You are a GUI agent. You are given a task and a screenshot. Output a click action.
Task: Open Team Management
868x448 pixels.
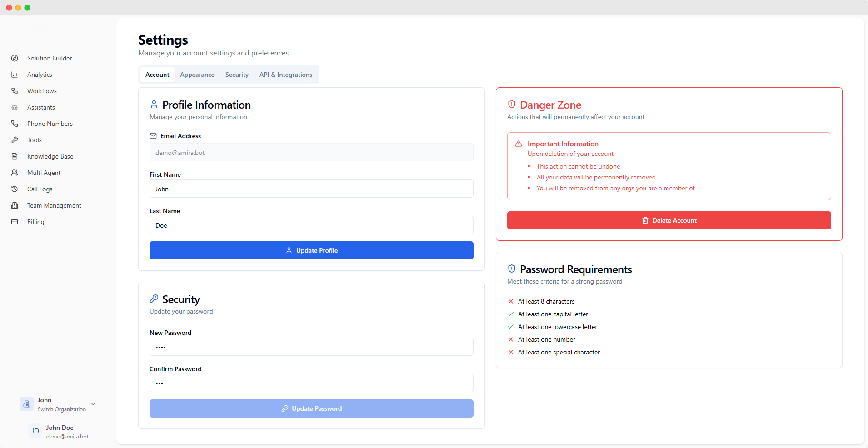click(54, 205)
